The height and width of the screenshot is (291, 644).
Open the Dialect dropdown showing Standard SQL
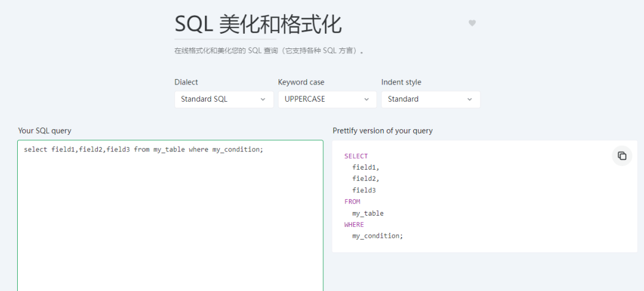pos(223,99)
